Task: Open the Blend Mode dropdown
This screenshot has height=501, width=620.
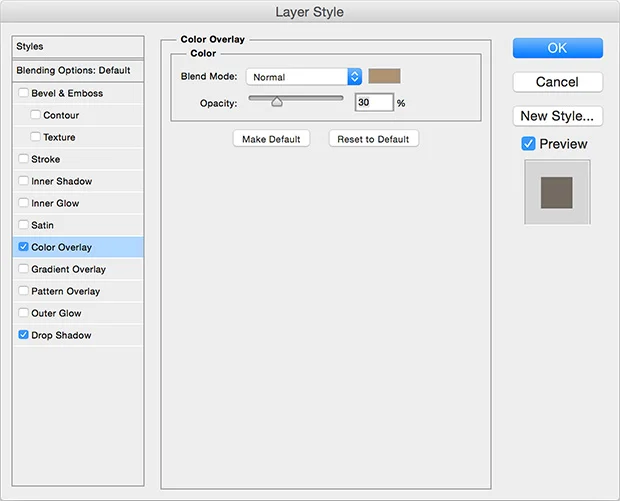Action: coord(304,77)
